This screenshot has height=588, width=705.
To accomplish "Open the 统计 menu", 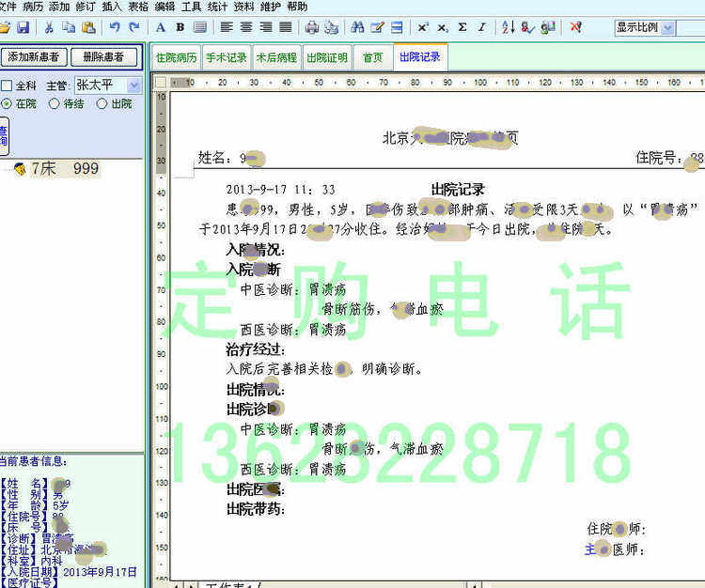I will (218, 7).
